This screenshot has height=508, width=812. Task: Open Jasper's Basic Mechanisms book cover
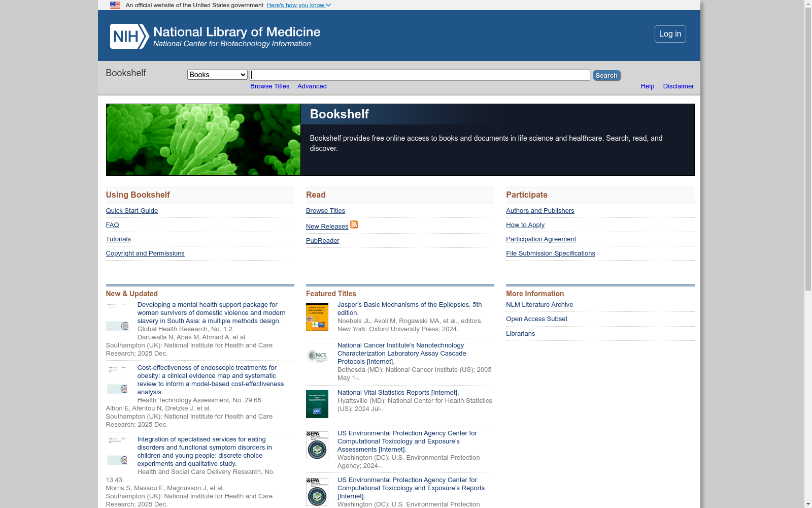point(317,316)
